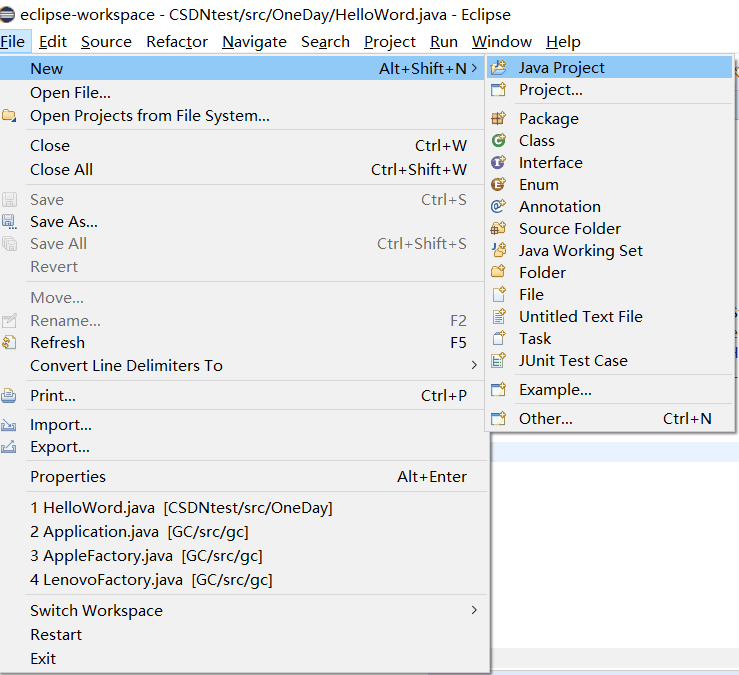The height and width of the screenshot is (675, 739).
Task: Click the Save As floppy icon
Action: click(x=9, y=222)
